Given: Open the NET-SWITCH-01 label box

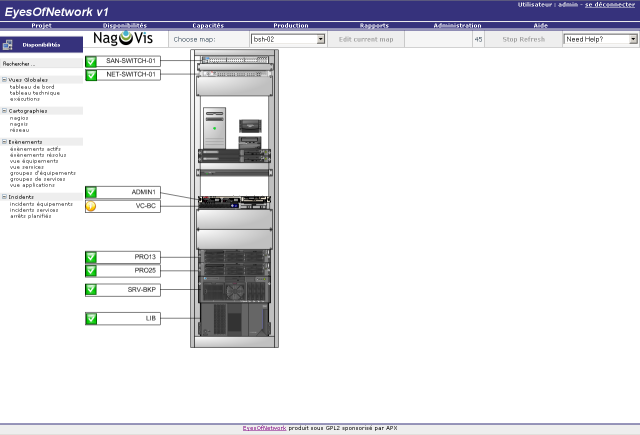Looking at the screenshot, I should 128,75.
